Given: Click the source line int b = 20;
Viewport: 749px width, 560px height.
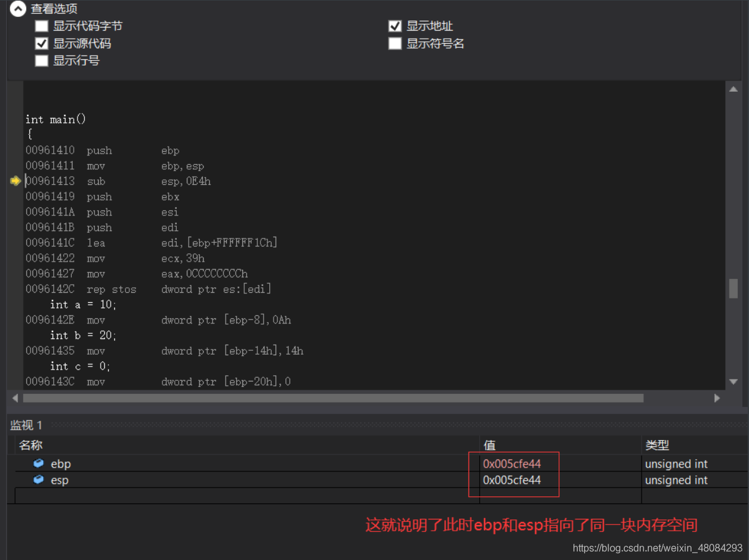Looking at the screenshot, I should point(83,335).
